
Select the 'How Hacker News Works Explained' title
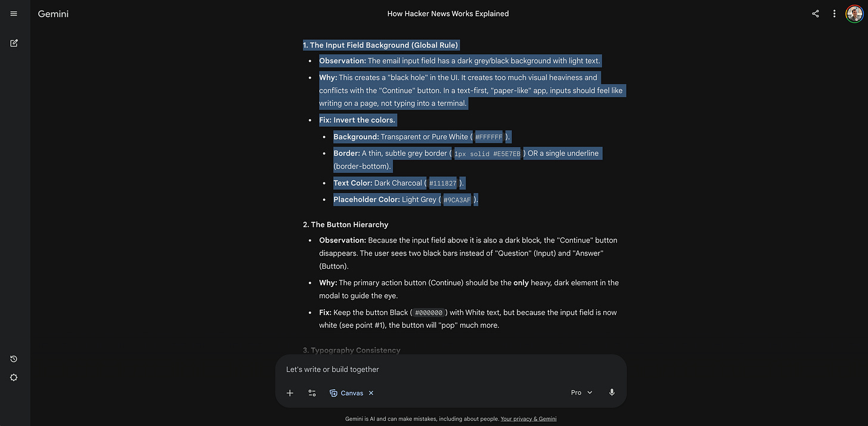coord(448,13)
